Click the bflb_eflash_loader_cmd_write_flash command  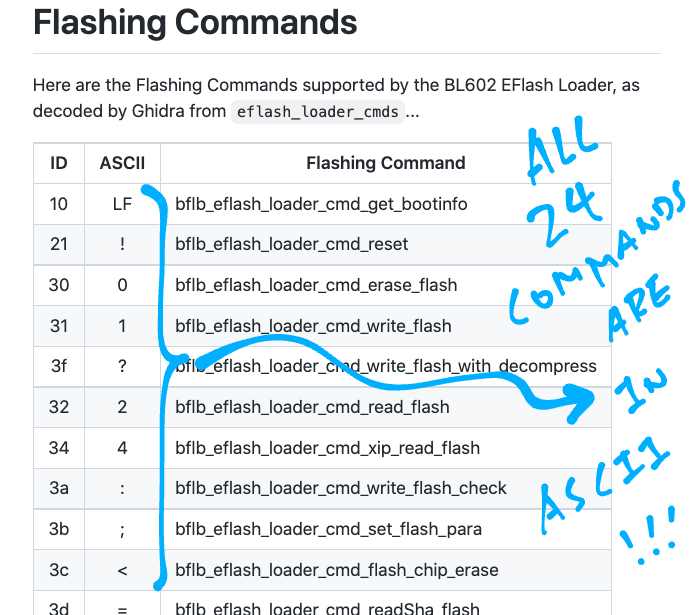point(313,326)
